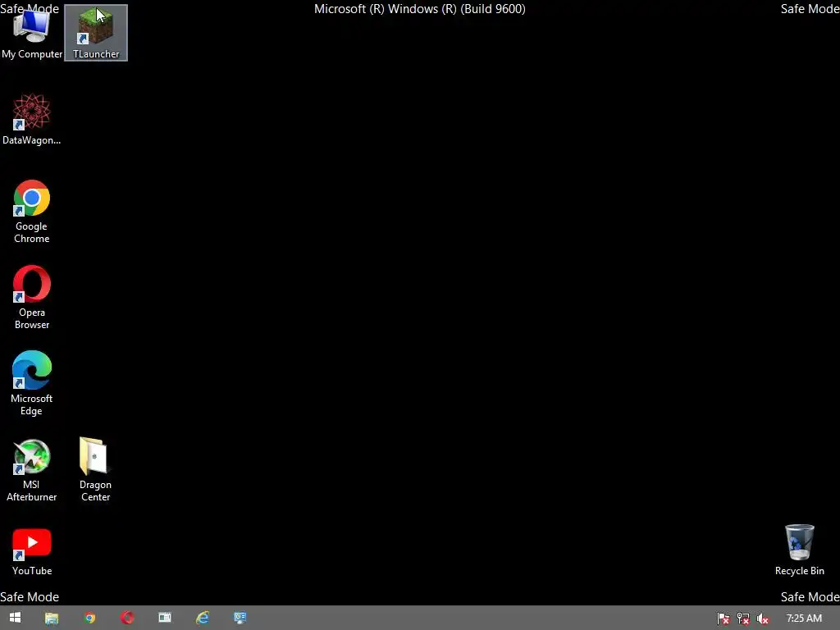Open File Explorer from the taskbar
Screen dimensions: 840x630
coord(52,619)
